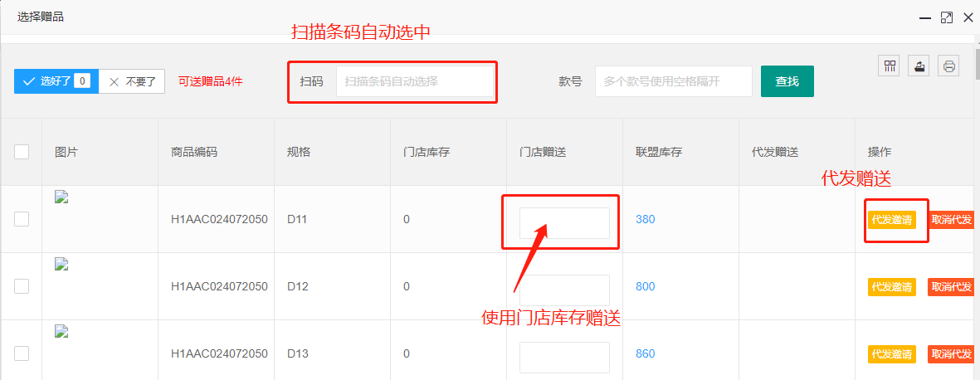Image resolution: width=980 pixels, height=380 pixels.
Task: Click the 可送赠品4件 notice text
Action: click(211, 81)
